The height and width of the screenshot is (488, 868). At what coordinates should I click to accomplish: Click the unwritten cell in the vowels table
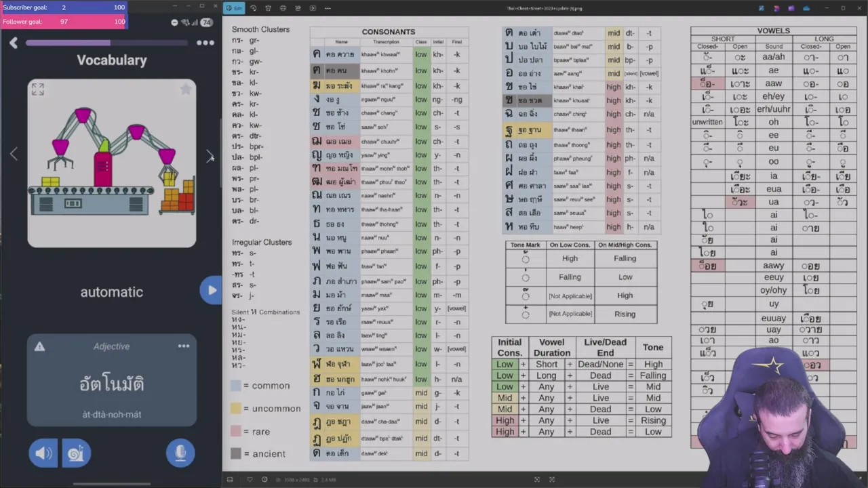(x=707, y=122)
